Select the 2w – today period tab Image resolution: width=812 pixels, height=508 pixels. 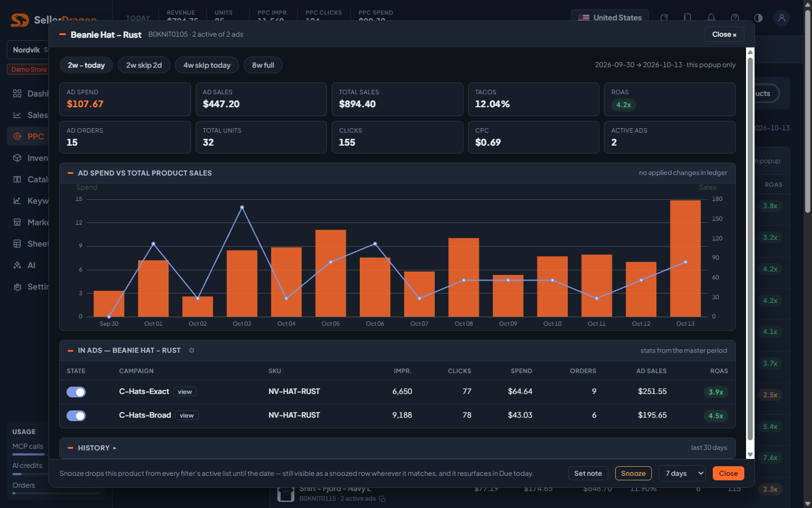pyautogui.click(x=86, y=65)
